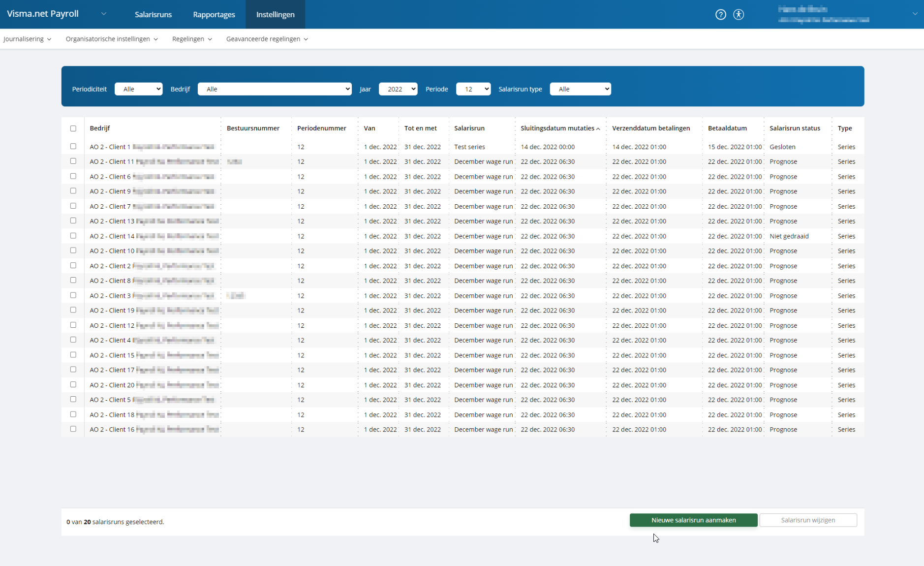
Task: Open the Bedrijf filter dropdown
Action: 275,89
